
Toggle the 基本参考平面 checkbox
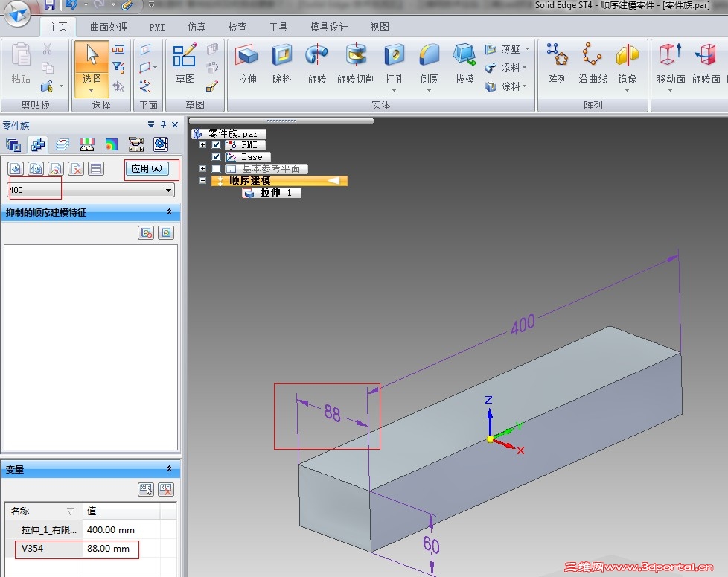217,168
